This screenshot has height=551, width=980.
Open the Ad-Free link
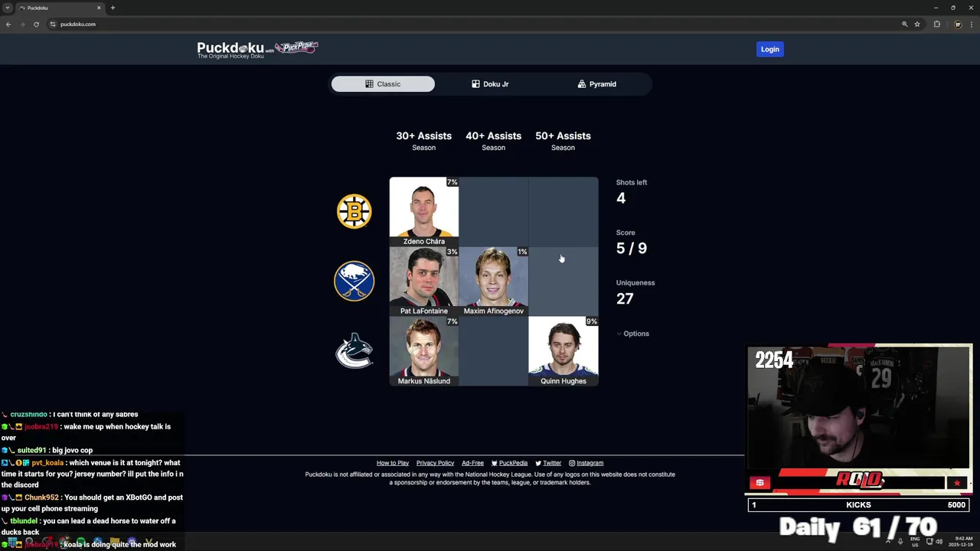pyautogui.click(x=472, y=463)
